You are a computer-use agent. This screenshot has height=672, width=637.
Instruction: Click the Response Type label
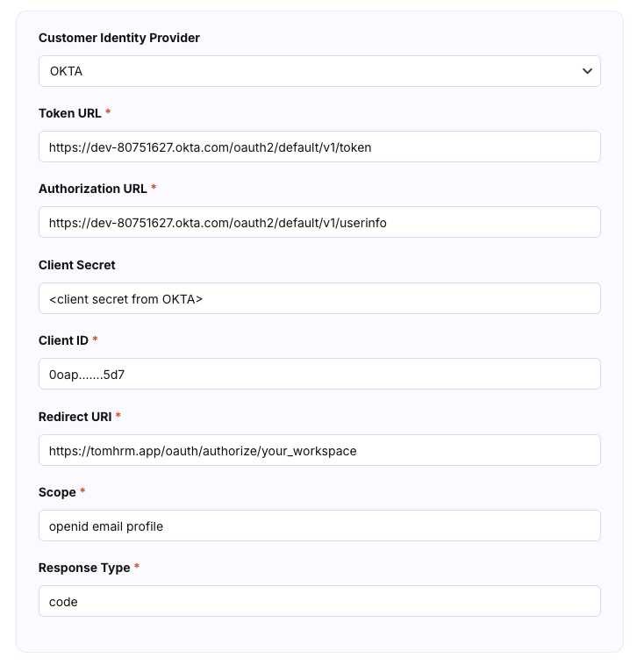[x=83, y=568]
